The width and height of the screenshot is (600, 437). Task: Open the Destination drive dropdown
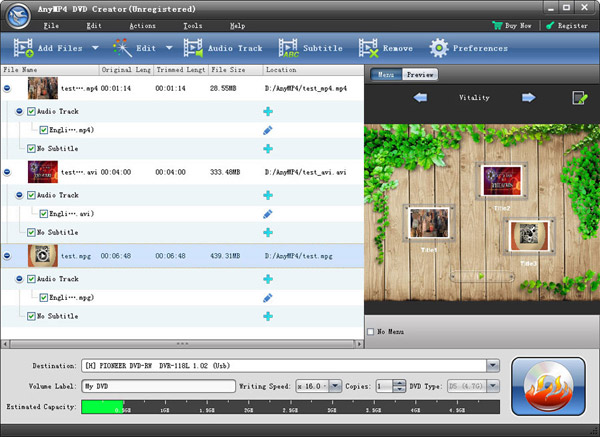click(x=493, y=365)
